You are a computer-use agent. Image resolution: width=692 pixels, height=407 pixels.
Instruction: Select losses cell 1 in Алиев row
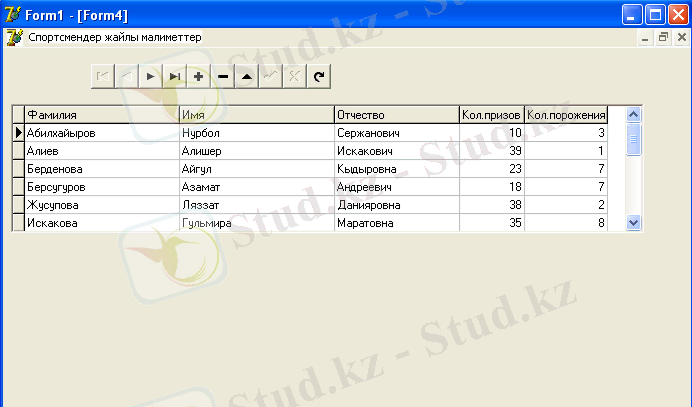(566, 151)
